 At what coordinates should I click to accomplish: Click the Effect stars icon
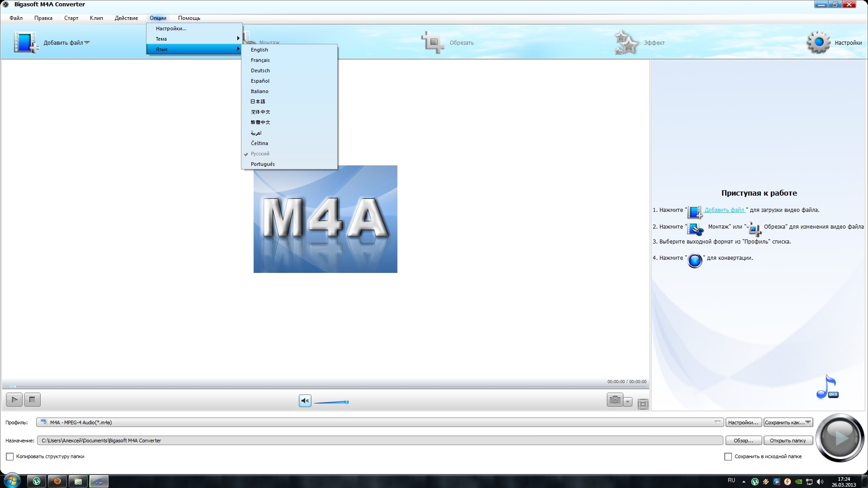627,42
